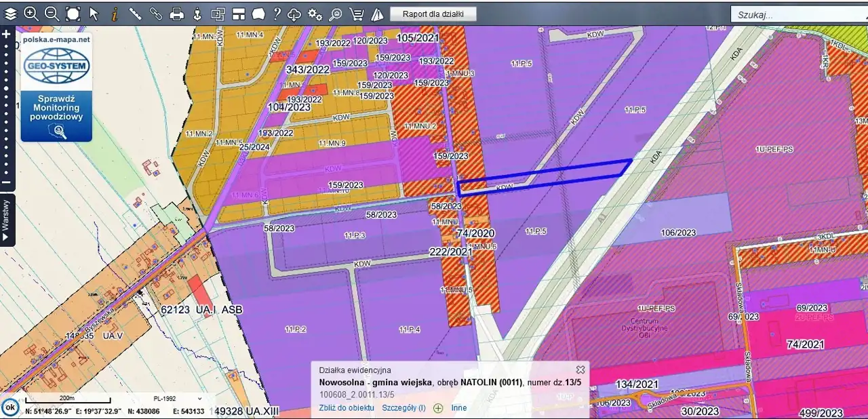Activate the zoom out magnifier tool
The width and height of the screenshot is (868, 419).
pos(52,14)
